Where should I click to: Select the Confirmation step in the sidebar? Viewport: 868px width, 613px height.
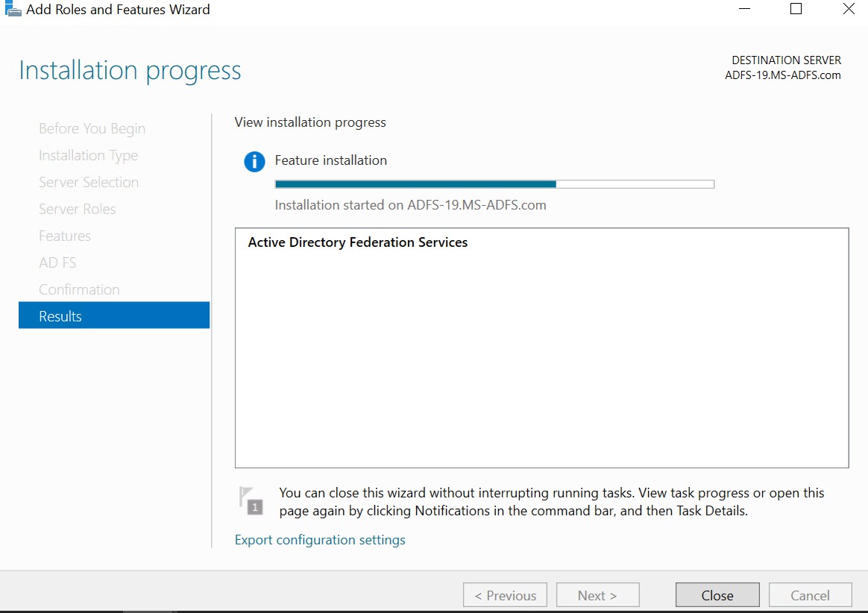pos(79,289)
